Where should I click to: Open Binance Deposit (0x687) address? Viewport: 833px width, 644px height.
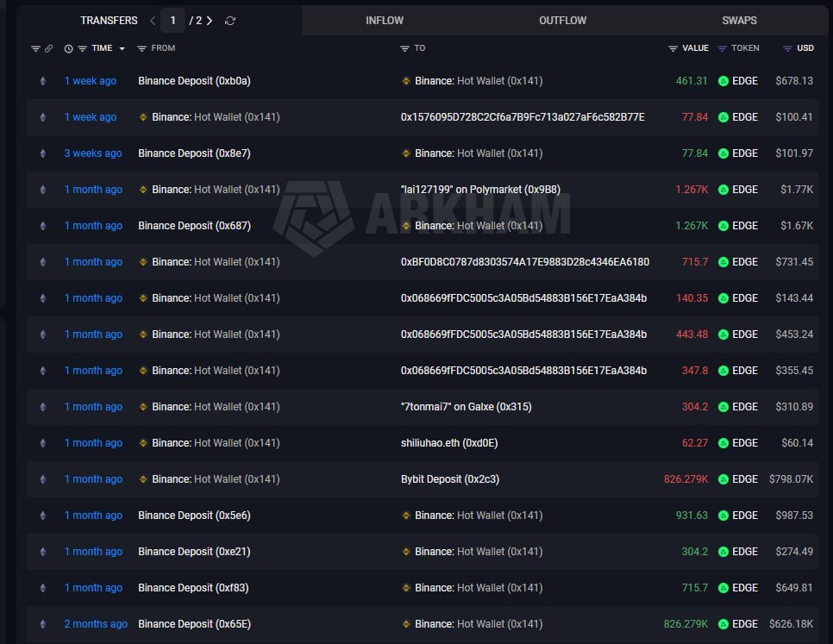coord(194,226)
